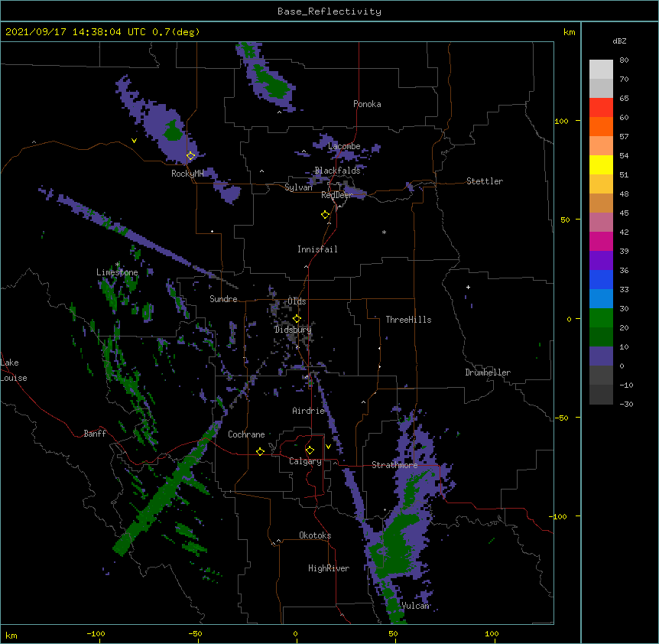Select the Sundre label
Screen dimensions: 659x644
tap(223, 299)
